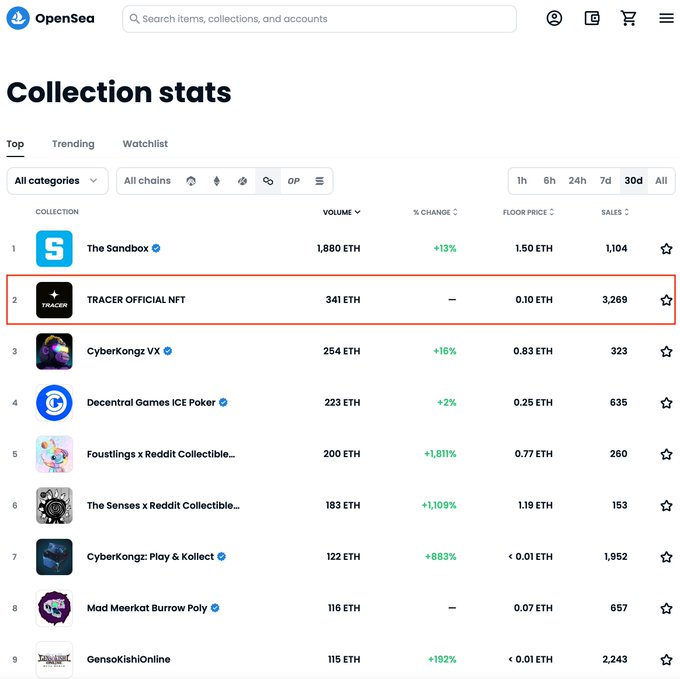Star TRACER OFFICIAL NFT to watchlist
Image resolution: width=680 pixels, height=679 pixels.
(666, 300)
